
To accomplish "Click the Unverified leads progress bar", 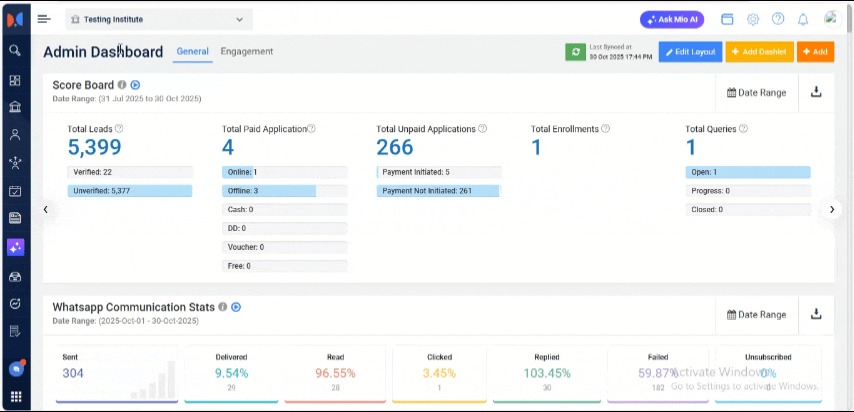I will click(129, 190).
